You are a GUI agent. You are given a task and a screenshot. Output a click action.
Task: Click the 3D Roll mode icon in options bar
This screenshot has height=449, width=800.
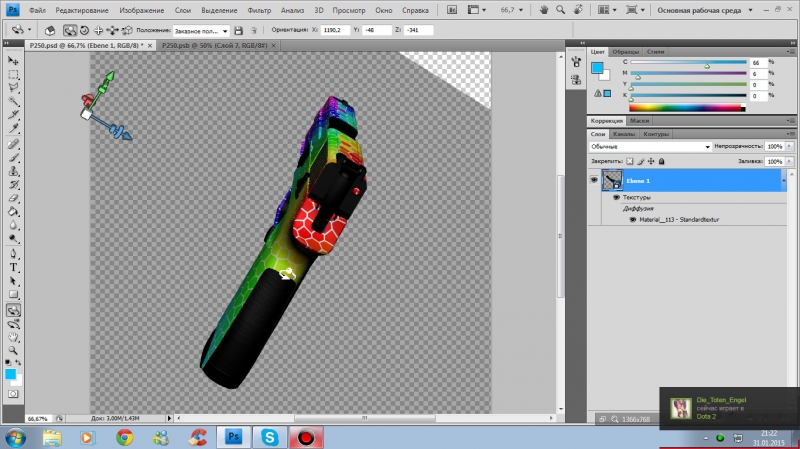coord(84,31)
